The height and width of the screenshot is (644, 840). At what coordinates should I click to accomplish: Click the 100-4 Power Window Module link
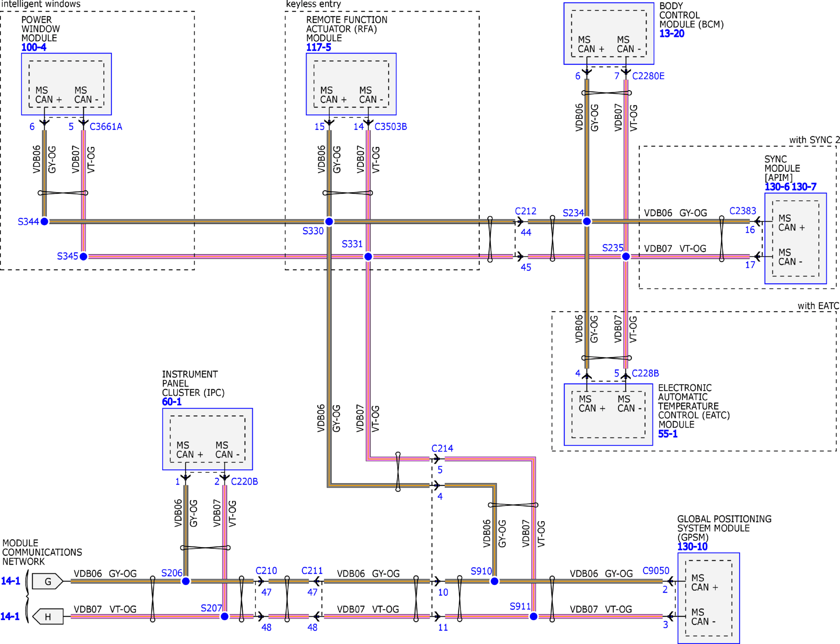point(34,48)
